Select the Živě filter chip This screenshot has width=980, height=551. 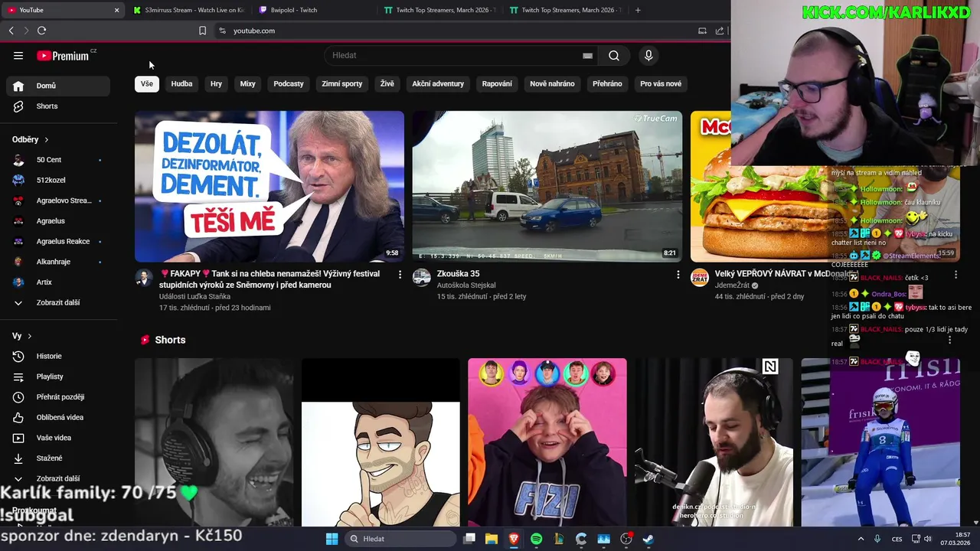[387, 84]
